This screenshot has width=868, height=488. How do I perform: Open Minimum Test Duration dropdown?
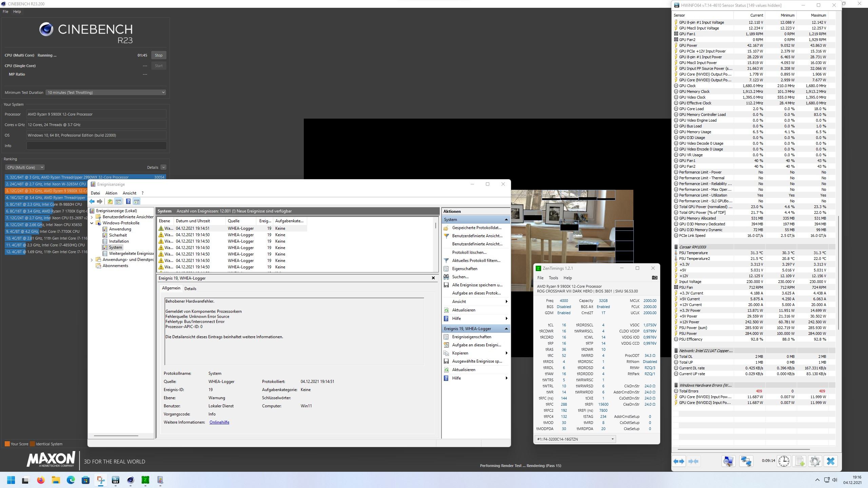pyautogui.click(x=106, y=93)
